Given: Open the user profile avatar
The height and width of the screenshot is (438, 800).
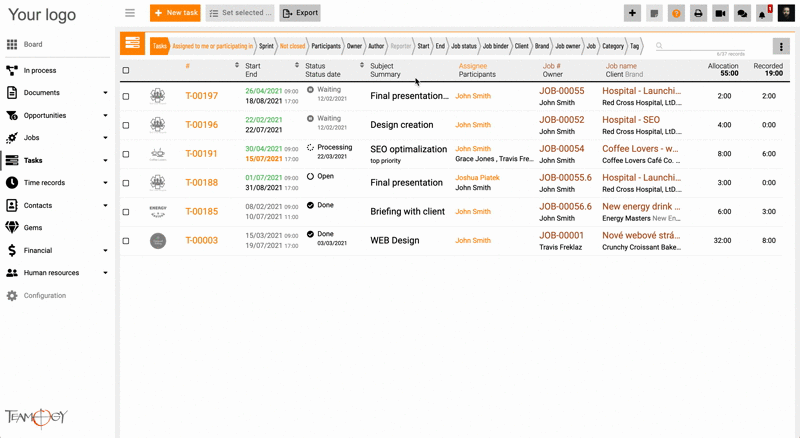Looking at the screenshot, I should click(786, 13).
